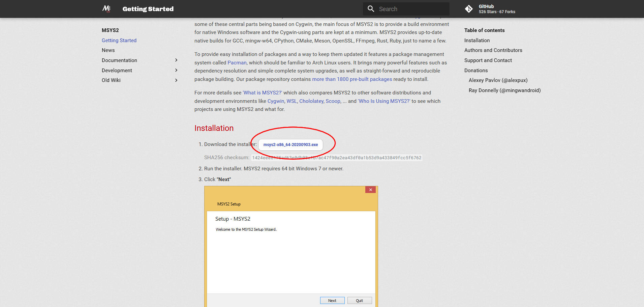Jump to Donations in table of contents
Viewport: 644px width, 307px height.
pos(476,71)
